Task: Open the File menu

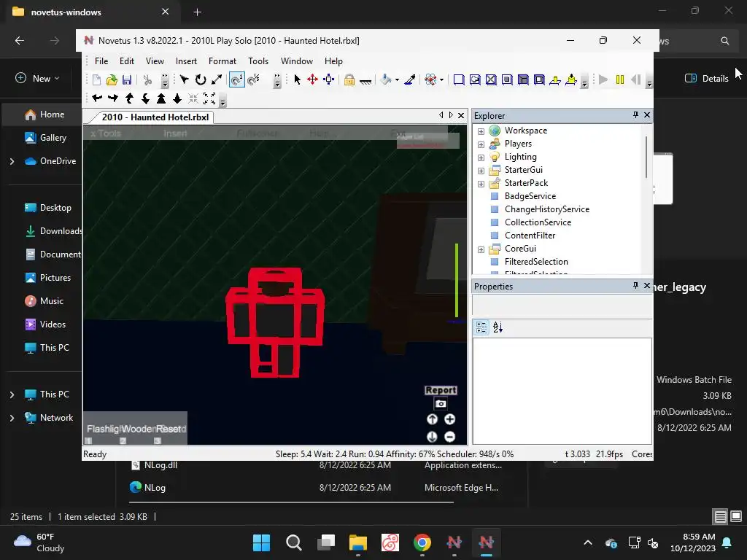Action: tap(101, 61)
